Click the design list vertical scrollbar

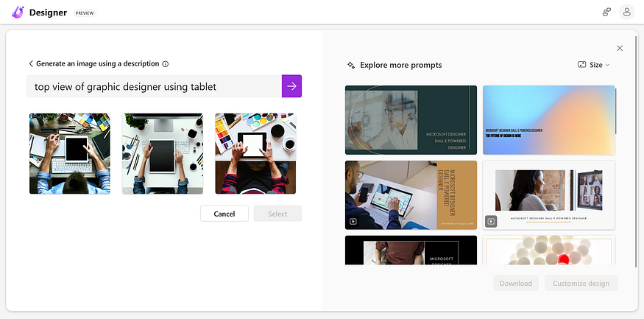(615, 111)
